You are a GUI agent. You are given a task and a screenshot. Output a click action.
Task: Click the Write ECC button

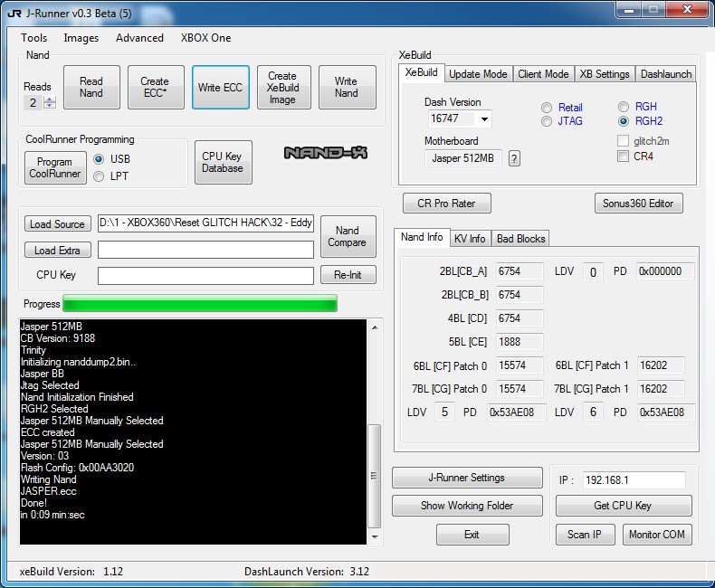tap(220, 87)
